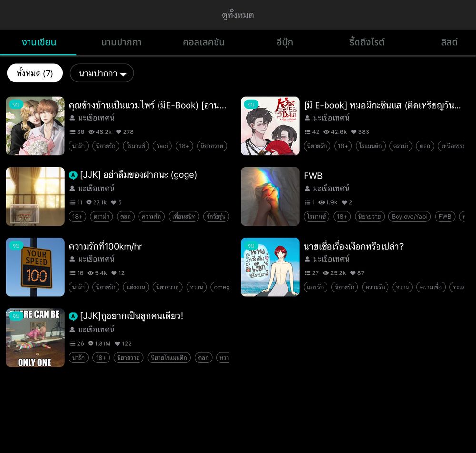Open cover of คุณข้างบ้านเป็นแวมไพร์ novel

35,126
